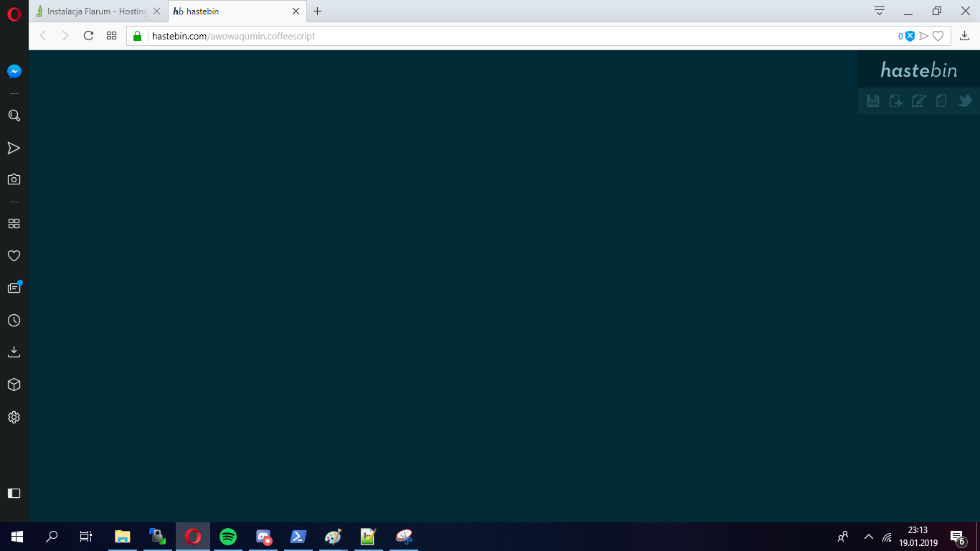The height and width of the screenshot is (551, 980).
Task: Open Extensions from the cube icon
Action: (x=14, y=385)
